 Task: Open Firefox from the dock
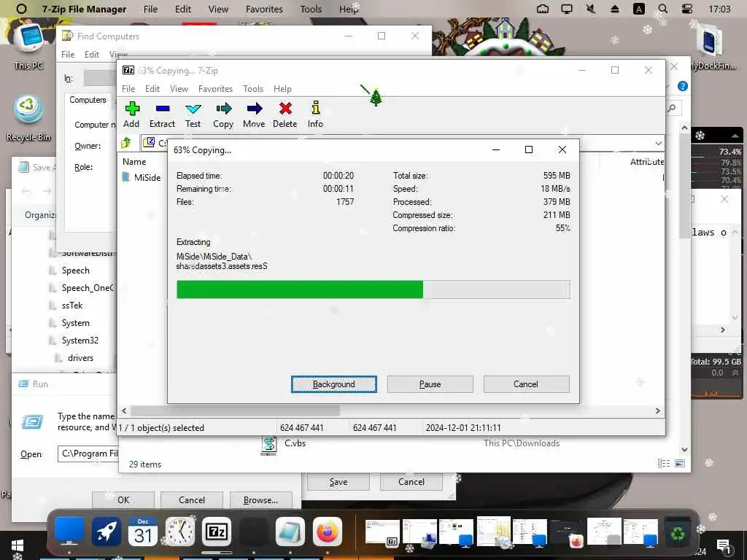pos(328,532)
